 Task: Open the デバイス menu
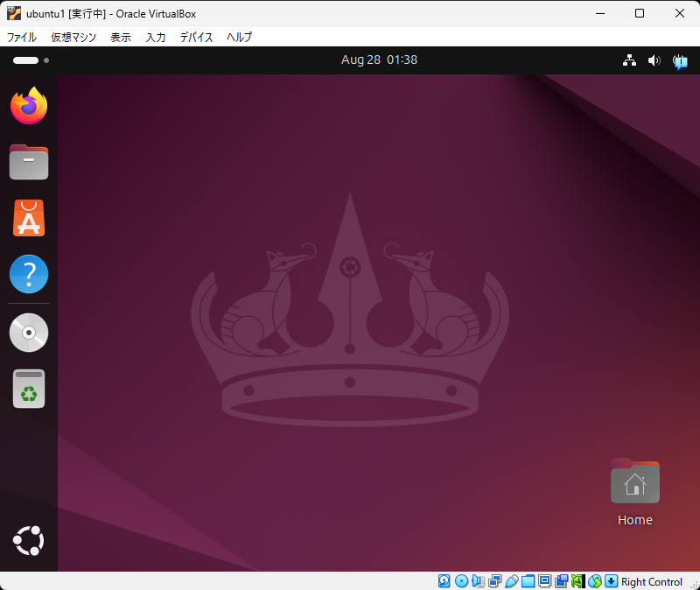point(196,37)
